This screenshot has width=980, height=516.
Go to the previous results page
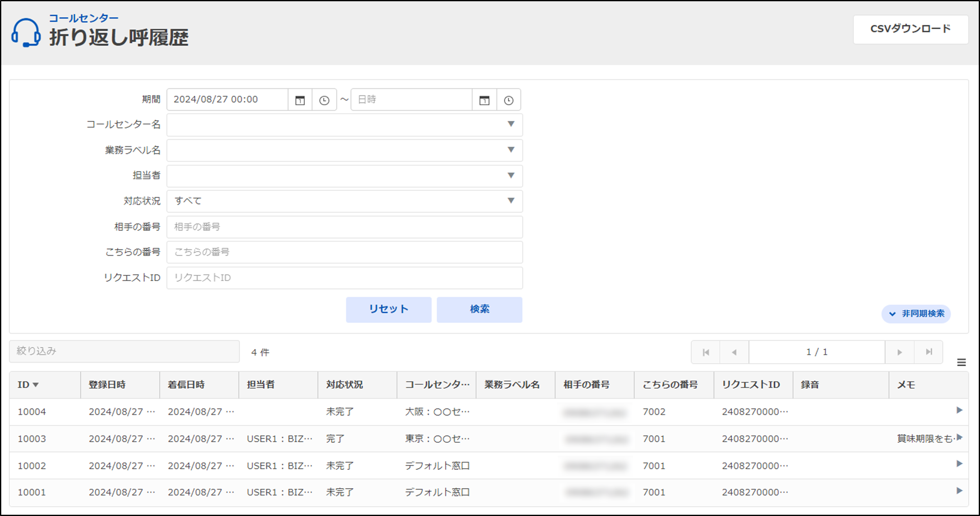tap(734, 352)
